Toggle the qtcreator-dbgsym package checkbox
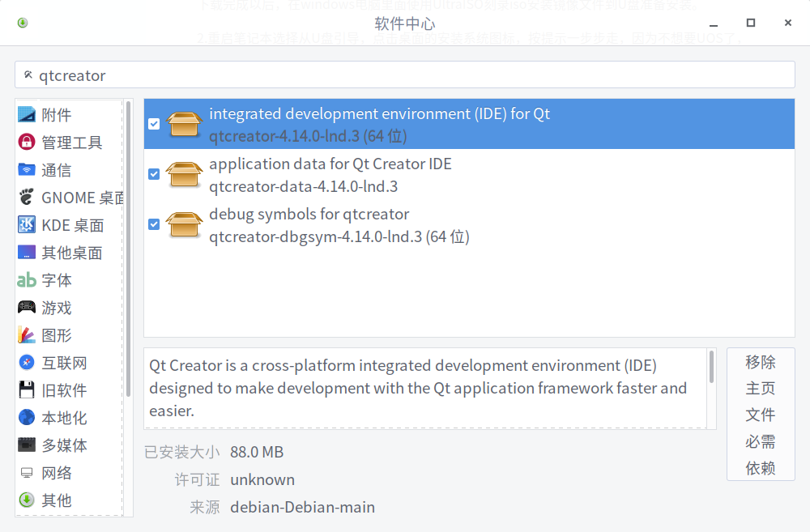 (154, 224)
